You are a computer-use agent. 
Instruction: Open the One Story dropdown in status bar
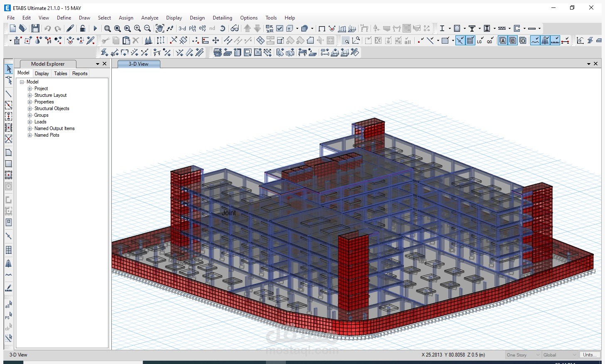[523, 355]
